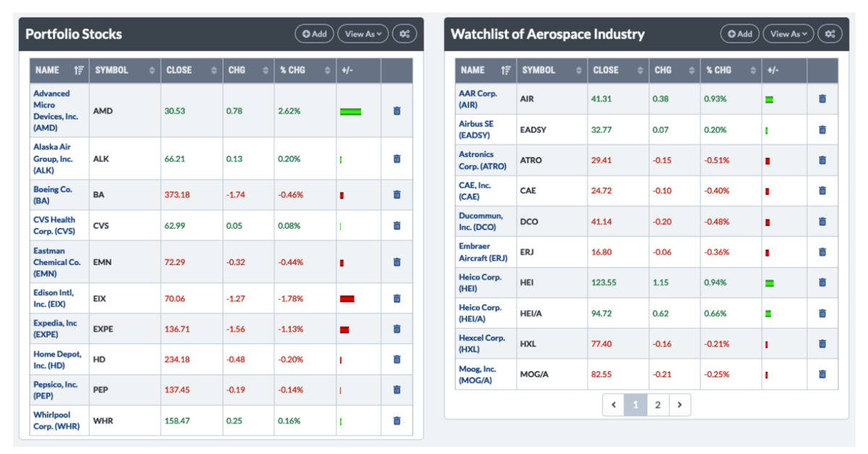Open Whirlpool Corp. (WHR) link

coord(55,420)
